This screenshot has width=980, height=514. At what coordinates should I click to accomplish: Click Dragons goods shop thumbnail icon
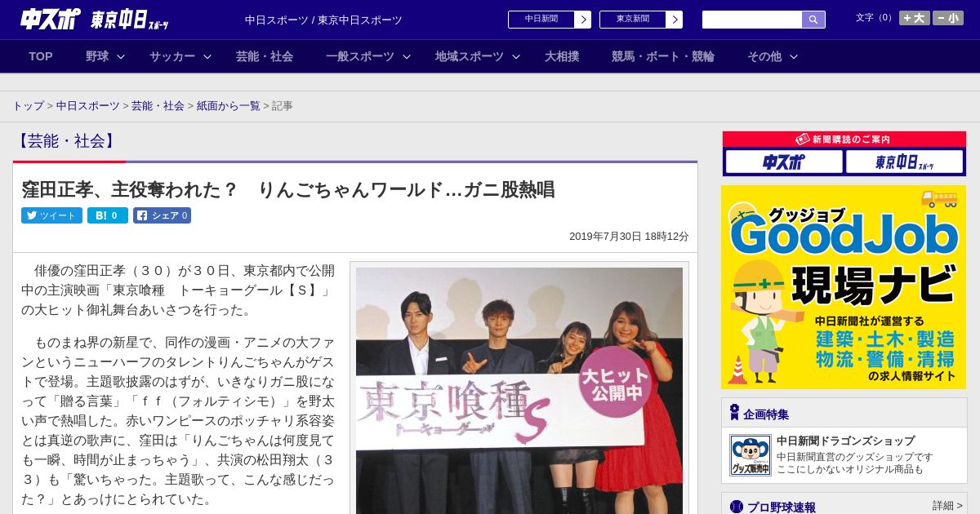pos(751,455)
